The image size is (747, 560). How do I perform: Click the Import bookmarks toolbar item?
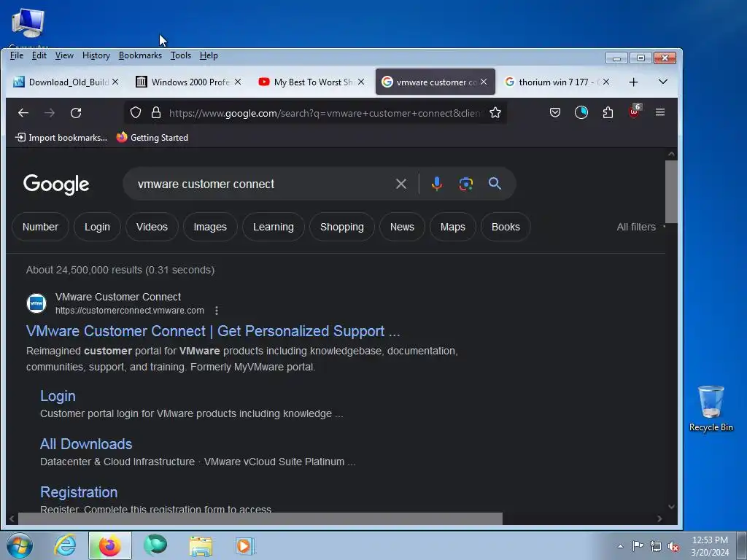coord(61,138)
